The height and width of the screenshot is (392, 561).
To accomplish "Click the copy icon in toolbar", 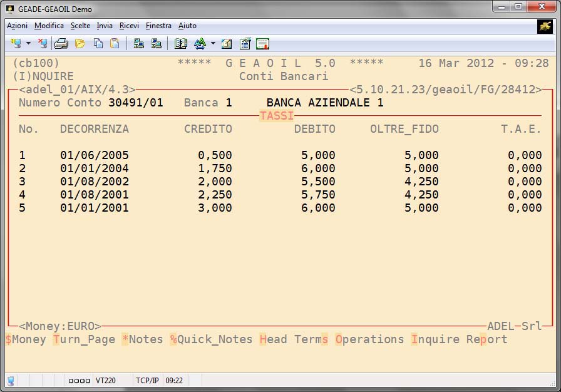I will 98,43.
